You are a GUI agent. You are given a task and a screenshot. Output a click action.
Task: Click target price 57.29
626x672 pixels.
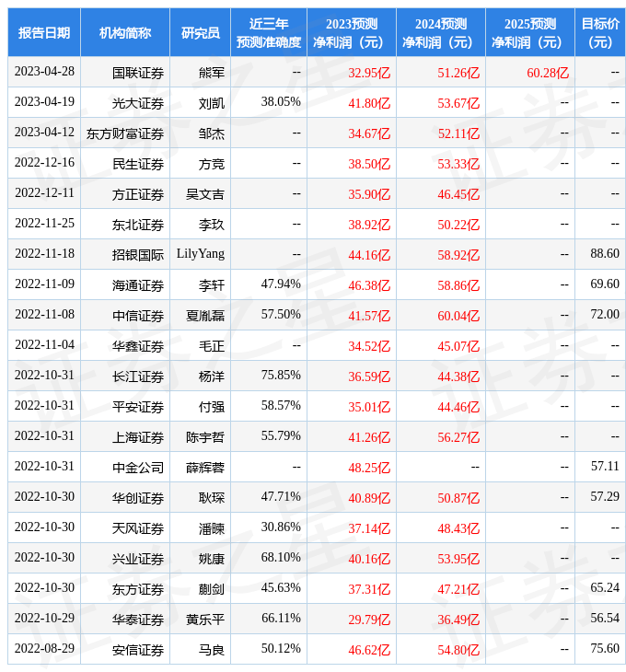point(605,497)
